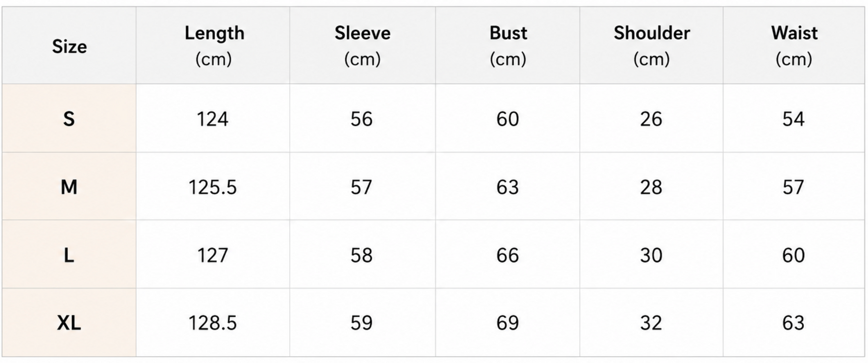Click the 128.5 length value for XL
Viewport: 868px width, 363px height.
click(x=213, y=323)
